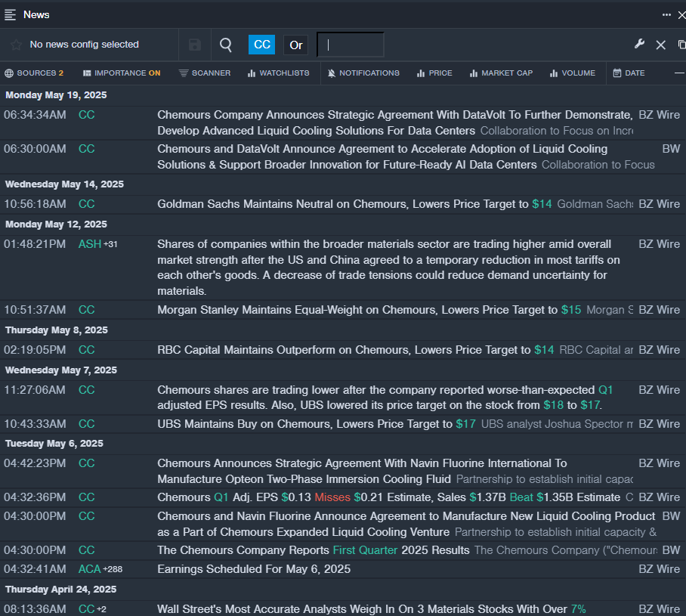
Task: Open the Navin Fluorine Opteon Cooling Fluid headline
Action: tap(362, 471)
